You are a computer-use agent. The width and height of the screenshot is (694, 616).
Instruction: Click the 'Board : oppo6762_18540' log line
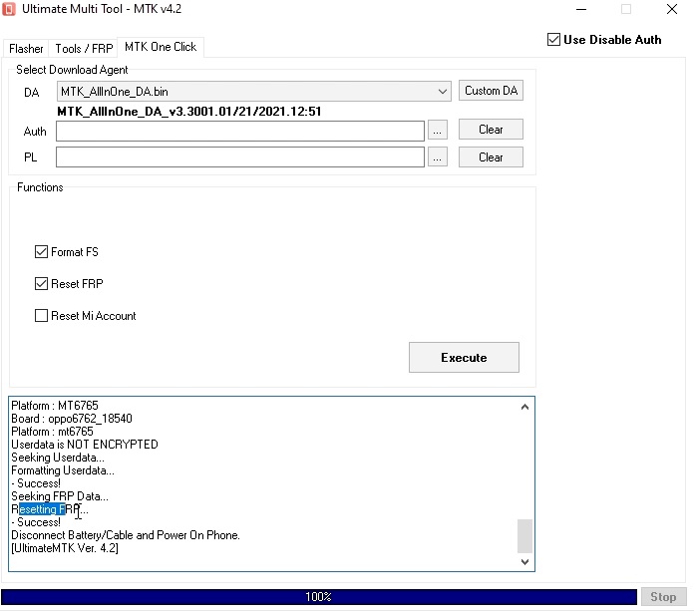[72, 419]
